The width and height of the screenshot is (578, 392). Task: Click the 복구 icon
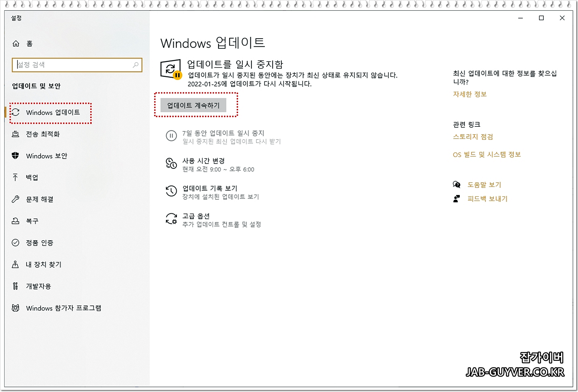pyautogui.click(x=15, y=221)
